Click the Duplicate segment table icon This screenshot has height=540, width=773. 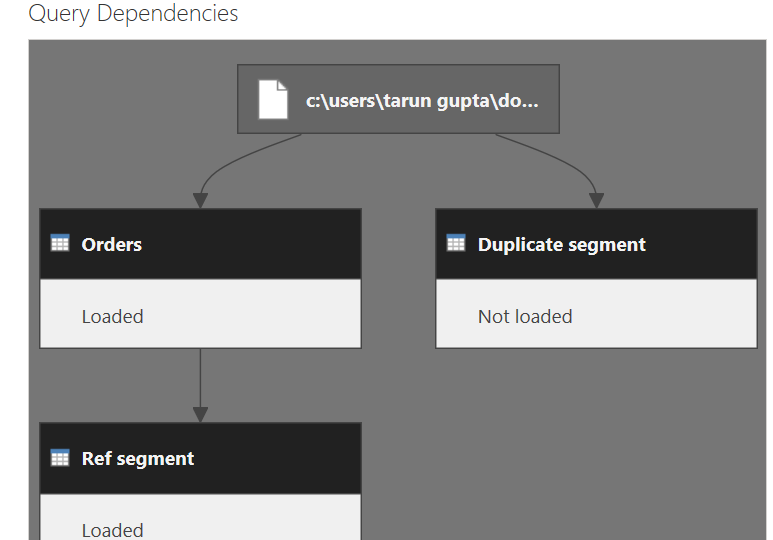pyautogui.click(x=456, y=243)
